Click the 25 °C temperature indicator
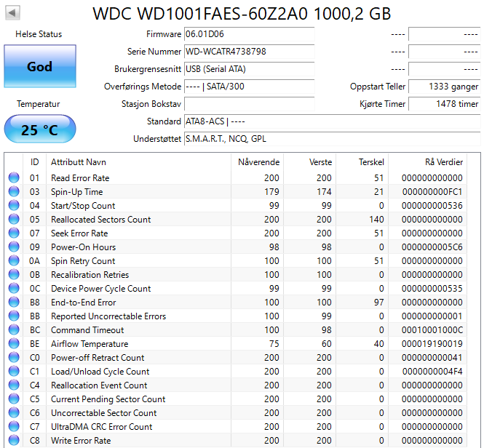This screenshot has width=484, height=448. 39,129
